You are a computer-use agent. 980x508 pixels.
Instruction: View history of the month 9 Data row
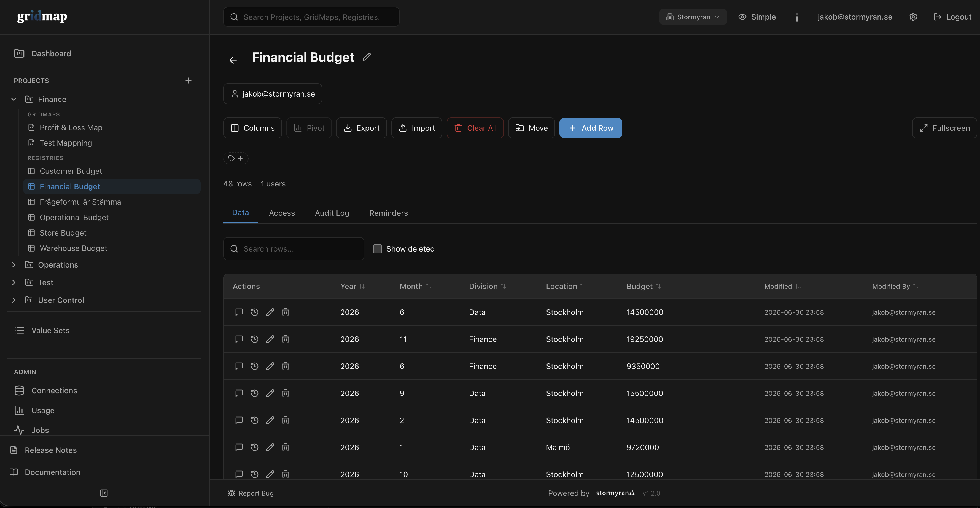click(255, 393)
